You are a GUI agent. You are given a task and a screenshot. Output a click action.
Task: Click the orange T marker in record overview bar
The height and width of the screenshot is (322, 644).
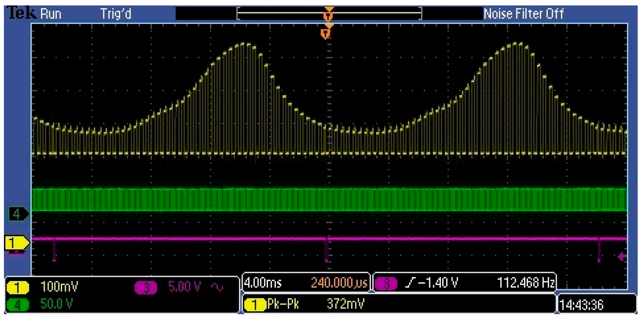(x=328, y=16)
